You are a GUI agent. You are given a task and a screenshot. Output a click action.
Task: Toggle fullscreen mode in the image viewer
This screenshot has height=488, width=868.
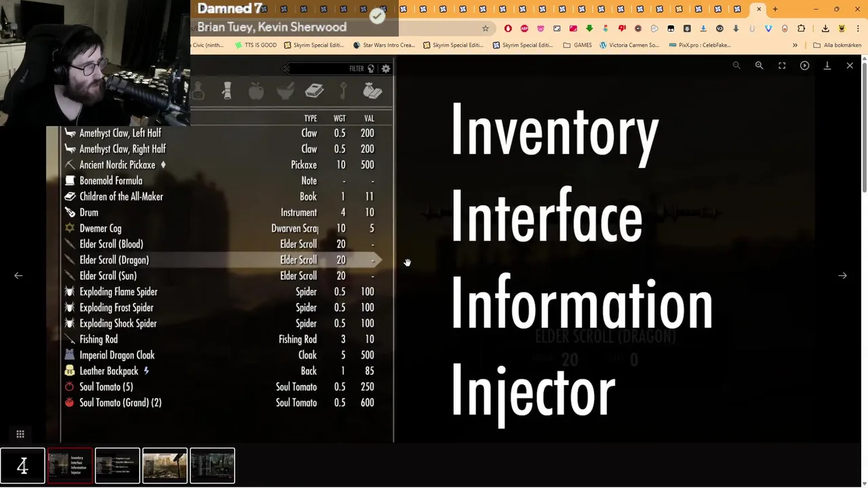coord(782,66)
